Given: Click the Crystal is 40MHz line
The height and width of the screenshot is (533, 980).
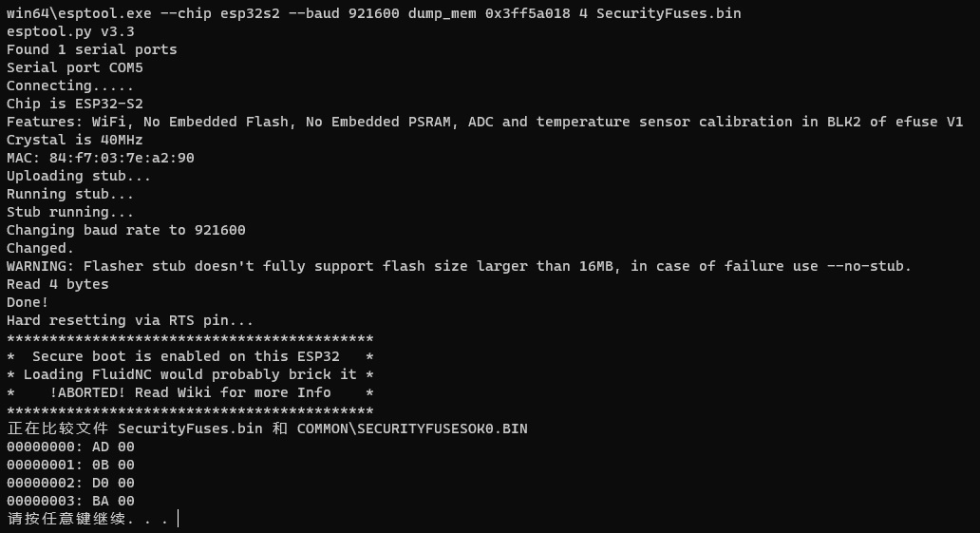Looking at the screenshot, I should [x=74, y=140].
